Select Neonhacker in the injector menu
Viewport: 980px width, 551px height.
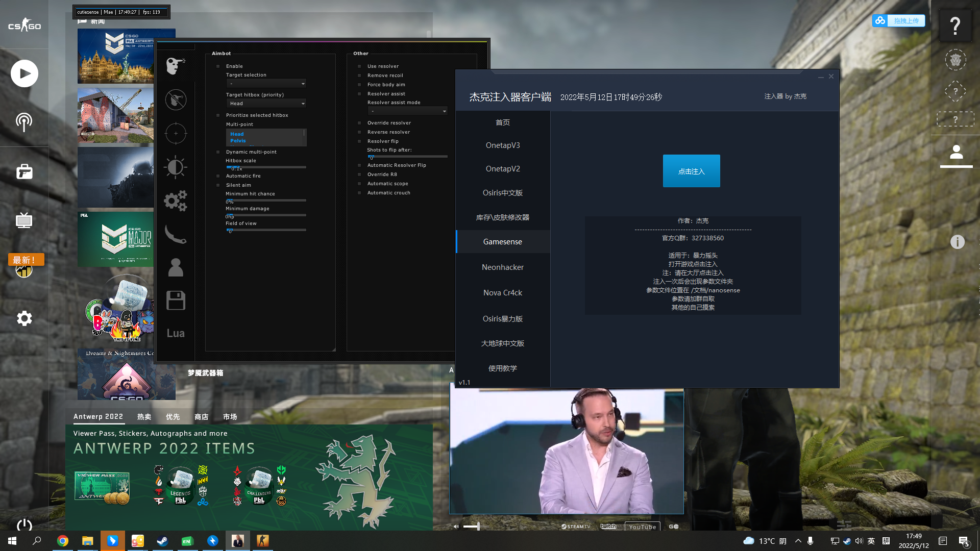click(x=503, y=267)
